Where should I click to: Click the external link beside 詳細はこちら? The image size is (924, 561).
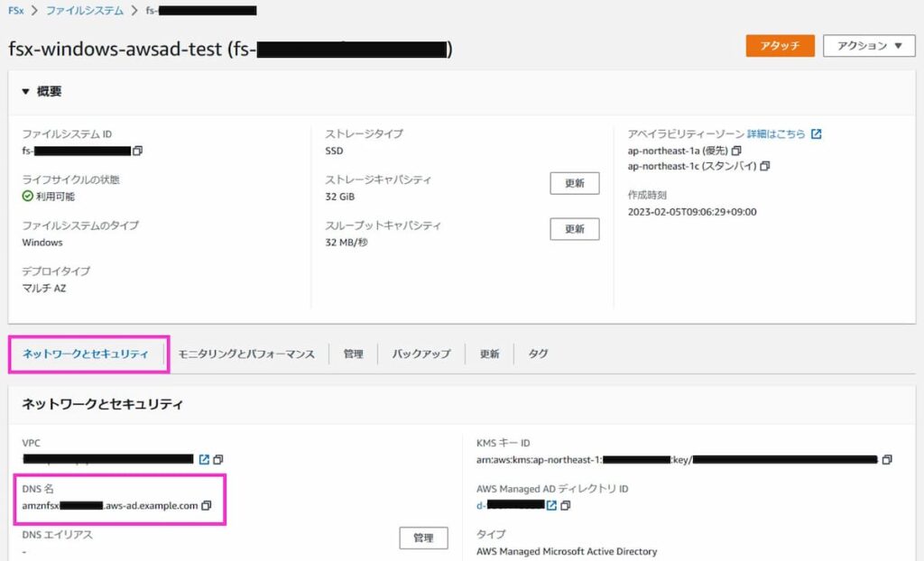click(x=816, y=133)
